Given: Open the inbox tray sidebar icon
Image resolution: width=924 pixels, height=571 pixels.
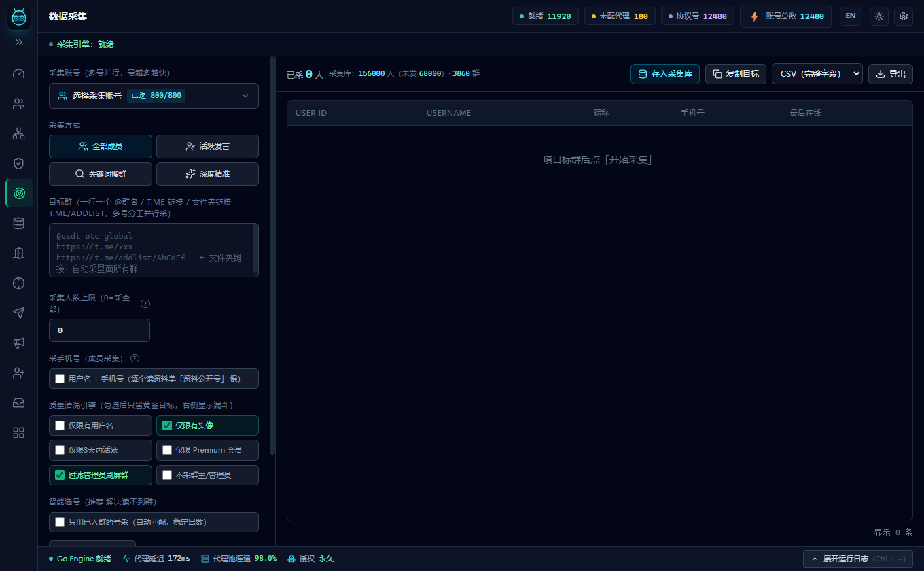Looking at the screenshot, I should point(19,402).
